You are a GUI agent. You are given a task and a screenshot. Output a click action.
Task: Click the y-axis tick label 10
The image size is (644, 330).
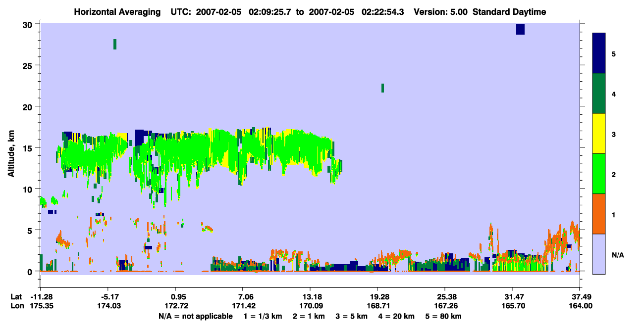click(x=29, y=189)
